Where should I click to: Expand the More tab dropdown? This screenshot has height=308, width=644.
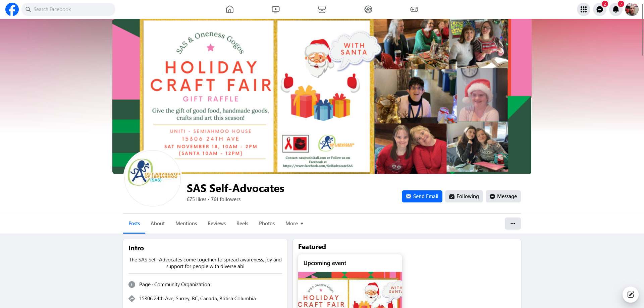pyautogui.click(x=294, y=224)
